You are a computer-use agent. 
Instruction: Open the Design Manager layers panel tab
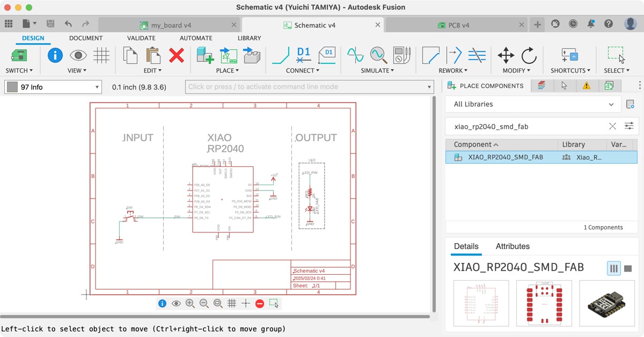pos(541,86)
